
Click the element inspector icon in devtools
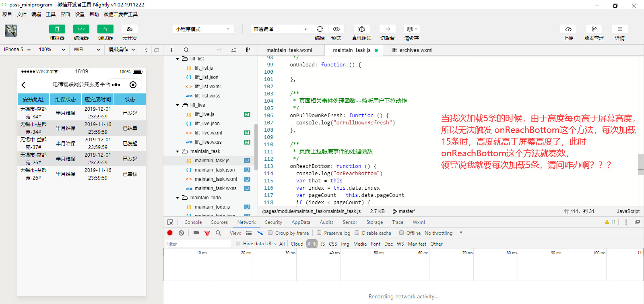click(x=170, y=222)
